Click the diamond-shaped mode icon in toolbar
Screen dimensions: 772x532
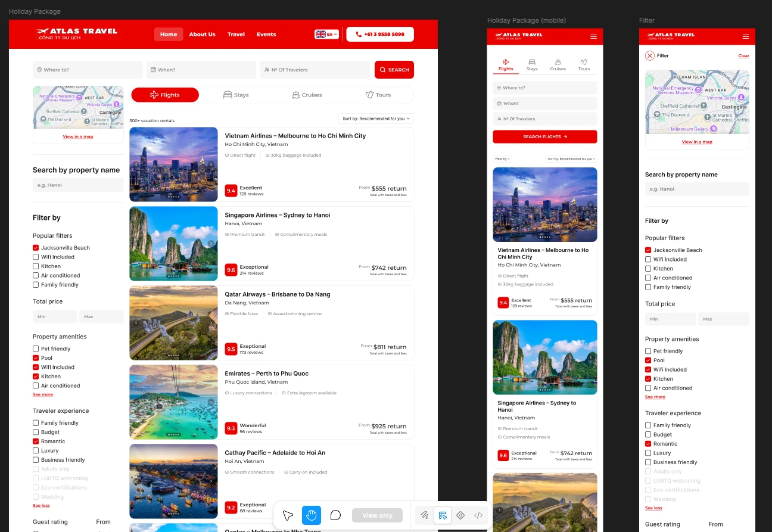(x=460, y=515)
